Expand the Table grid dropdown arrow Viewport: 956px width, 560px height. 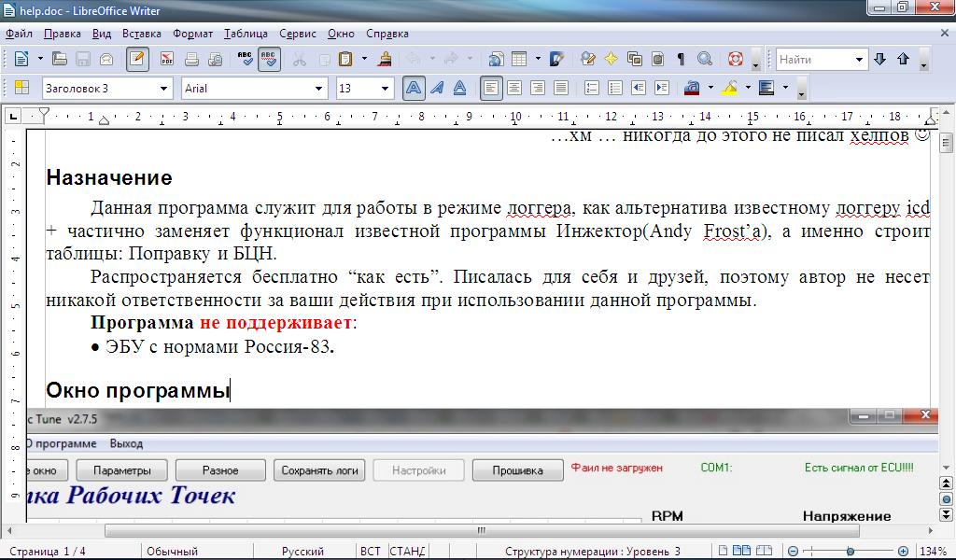click(x=538, y=59)
